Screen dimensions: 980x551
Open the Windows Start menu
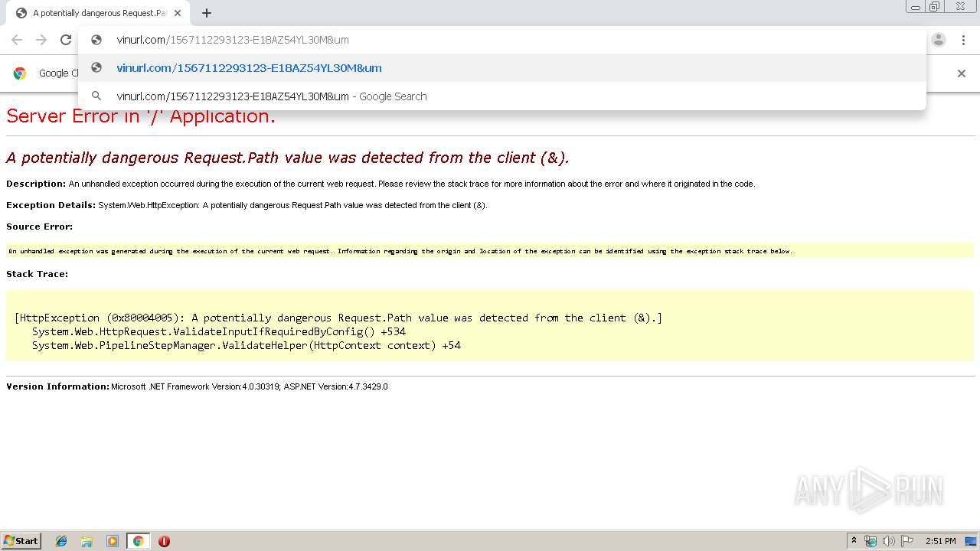[x=21, y=540]
